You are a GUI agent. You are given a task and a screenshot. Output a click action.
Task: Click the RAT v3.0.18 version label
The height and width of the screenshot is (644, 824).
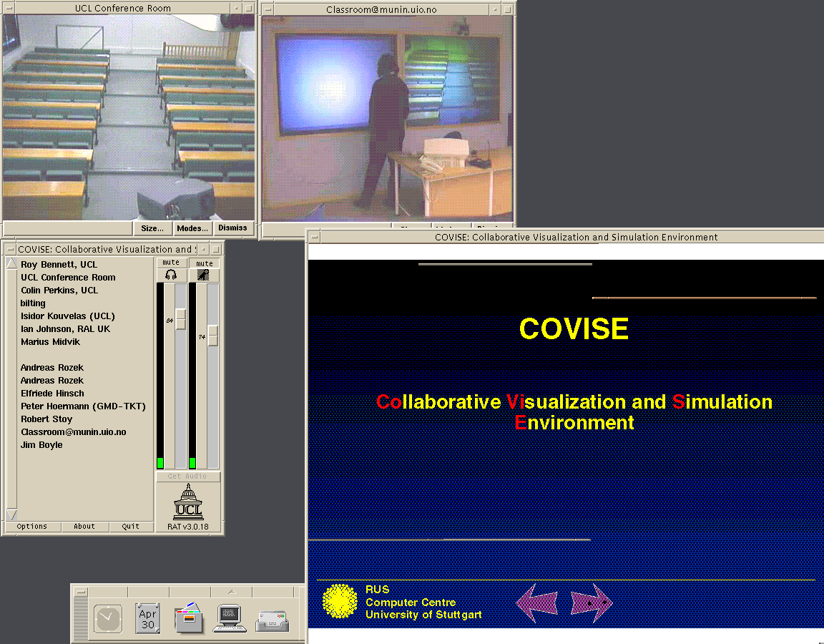tap(188, 527)
